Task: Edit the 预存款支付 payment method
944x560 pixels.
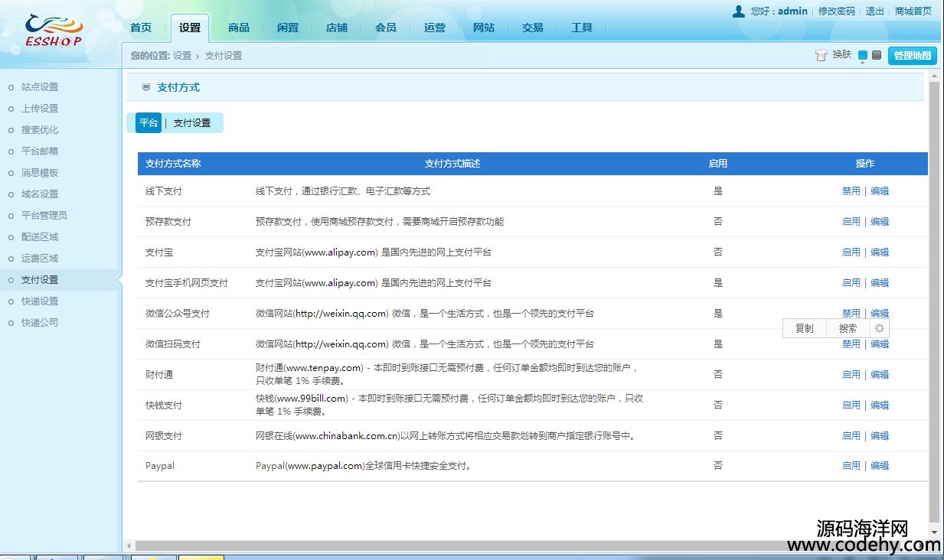Action: click(880, 222)
